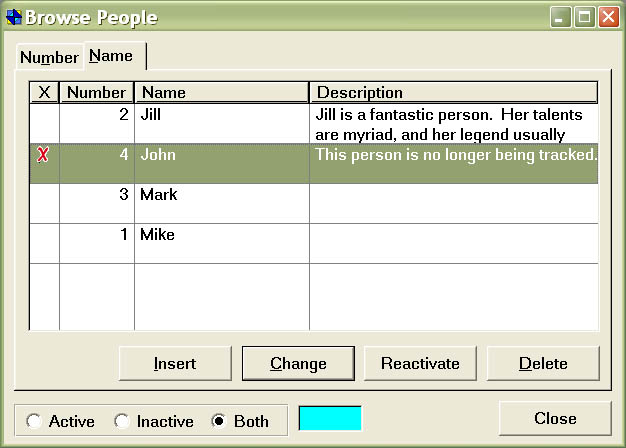Select the Active radio button
The image size is (626, 448).
coord(34,421)
